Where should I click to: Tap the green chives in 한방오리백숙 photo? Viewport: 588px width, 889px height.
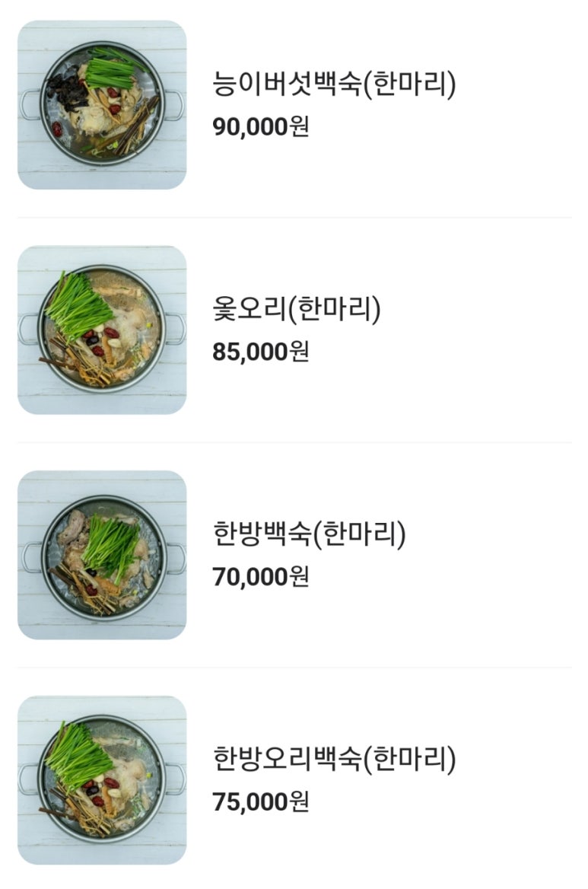click(75, 756)
